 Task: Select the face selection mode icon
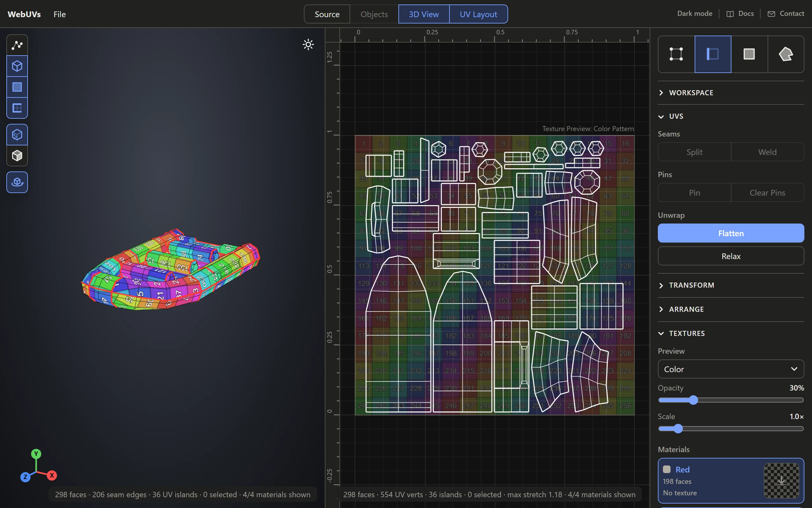tap(749, 54)
